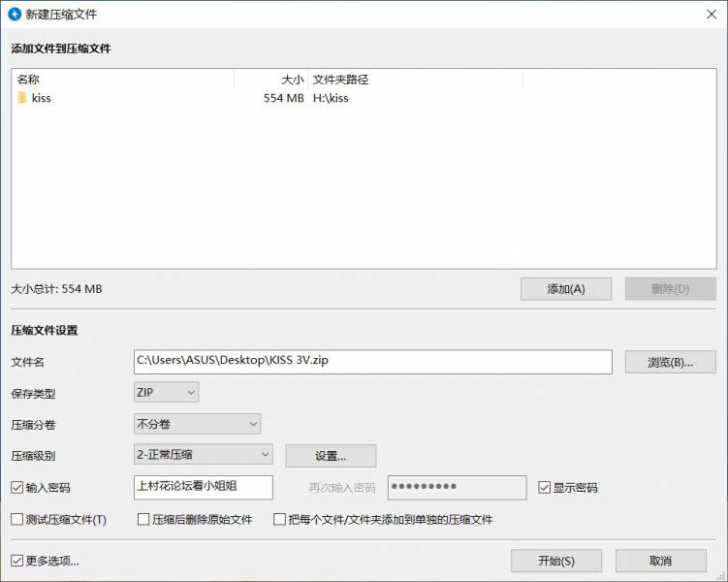The height and width of the screenshot is (582, 728).
Task: Click the Bandizip app icon in title bar
Action: click(x=15, y=14)
